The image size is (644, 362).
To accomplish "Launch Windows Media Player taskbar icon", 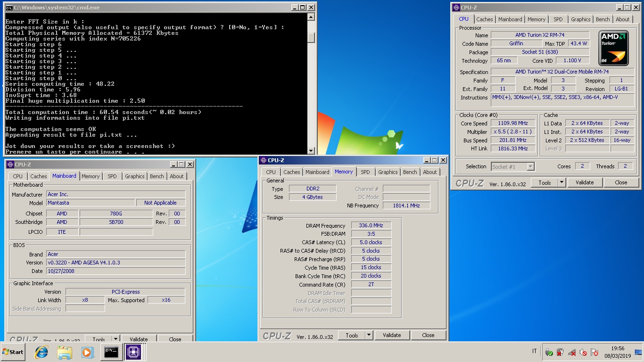I will click(x=87, y=352).
